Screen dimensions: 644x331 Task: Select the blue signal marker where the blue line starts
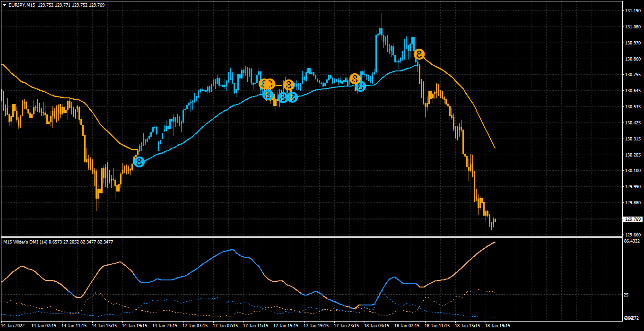click(139, 162)
